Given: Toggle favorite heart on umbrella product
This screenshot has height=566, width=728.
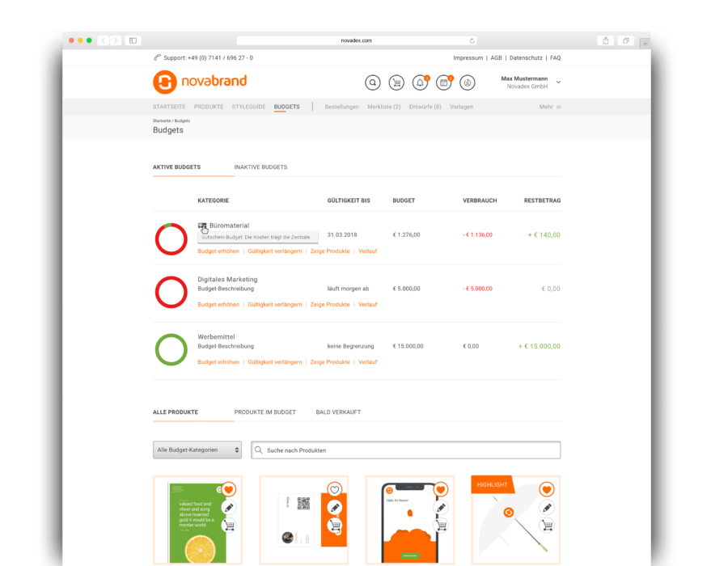Looking at the screenshot, I should pos(547,489).
